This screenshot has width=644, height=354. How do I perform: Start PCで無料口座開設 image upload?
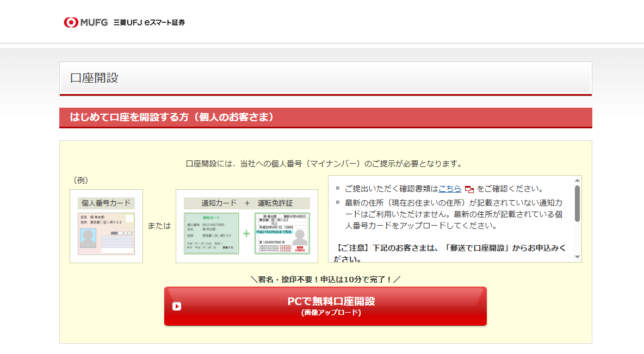(325, 306)
